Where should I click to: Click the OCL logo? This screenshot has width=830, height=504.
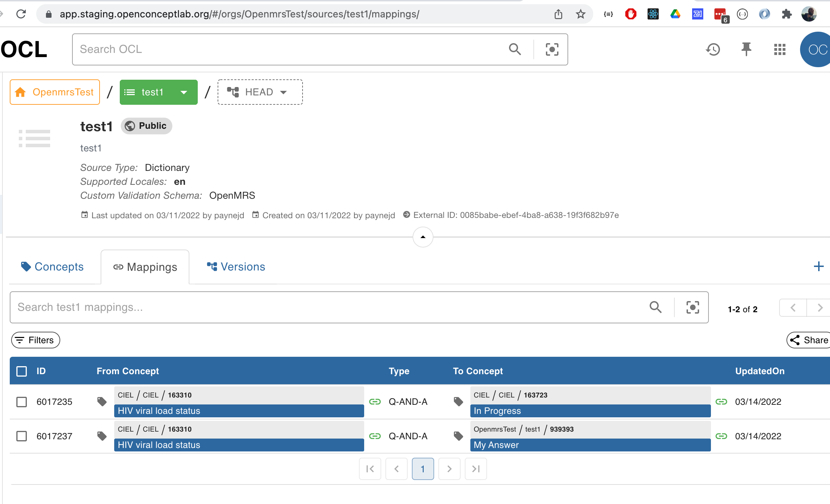click(x=24, y=49)
